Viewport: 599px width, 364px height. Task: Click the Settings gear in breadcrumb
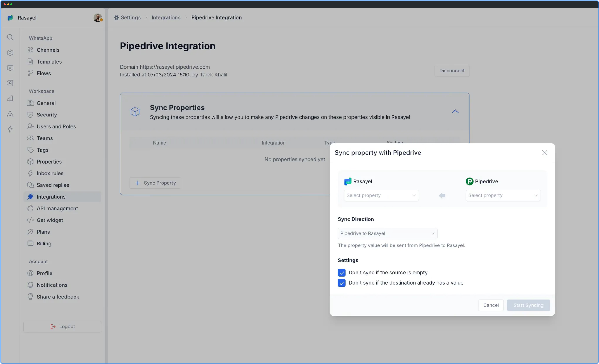click(x=116, y=18)
